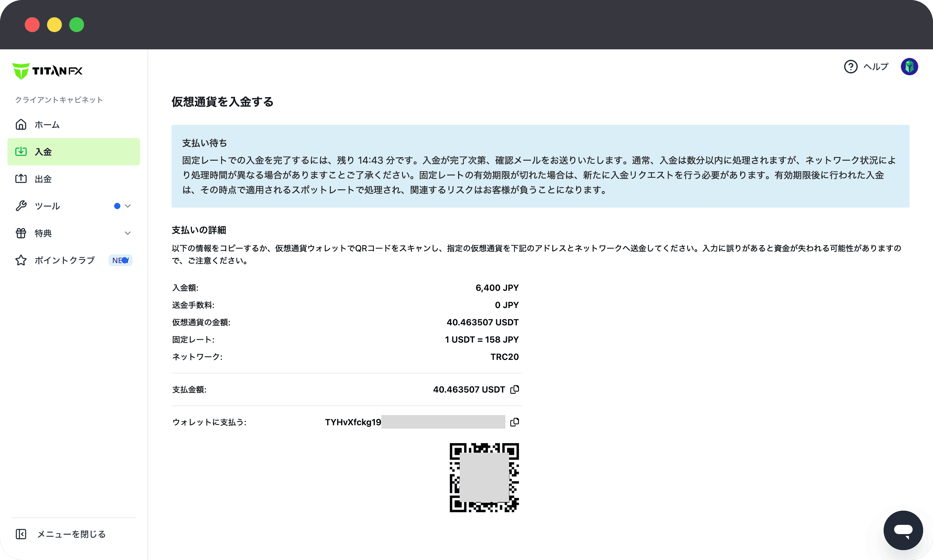Open the help question mark icon

850,67
